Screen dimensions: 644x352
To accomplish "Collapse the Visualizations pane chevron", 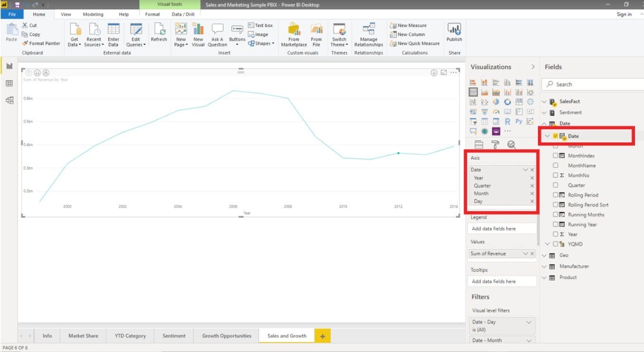I will point(533,67).
